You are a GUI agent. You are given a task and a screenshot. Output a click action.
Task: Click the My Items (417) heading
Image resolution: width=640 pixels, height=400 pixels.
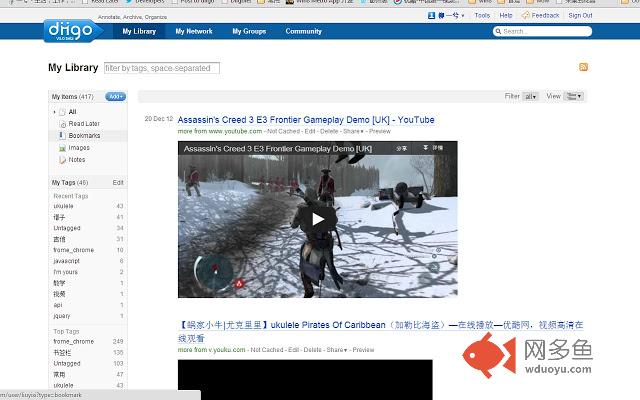pos(73,97)
